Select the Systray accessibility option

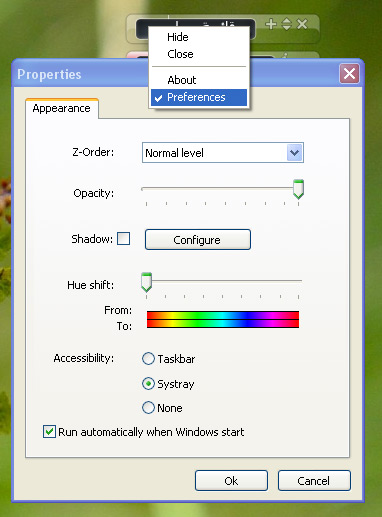(168, 384)
